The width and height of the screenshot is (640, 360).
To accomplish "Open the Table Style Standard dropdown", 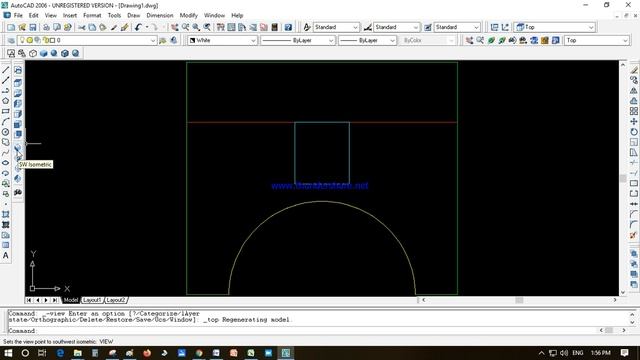I will point(476,27).
